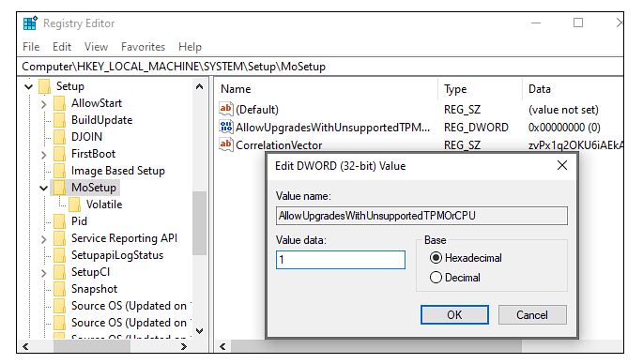Click the Registry Editor app icon
Viewport: 643px width, 364px height.
click(30, 23)
